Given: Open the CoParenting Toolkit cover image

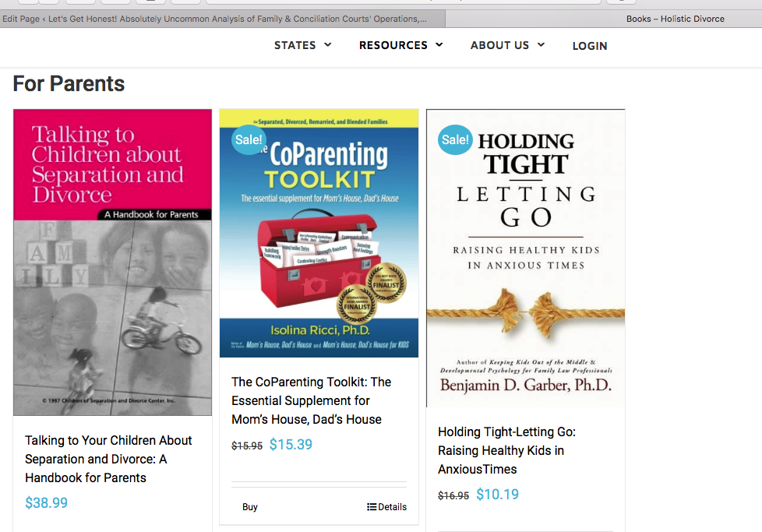Looking at the screenshot, I should tap(319, 233).
